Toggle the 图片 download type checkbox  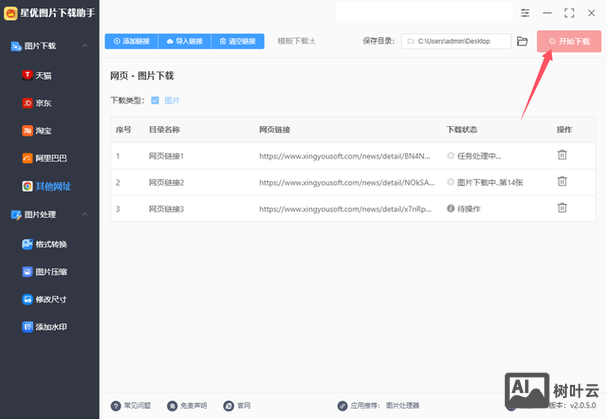pos(155,100)
